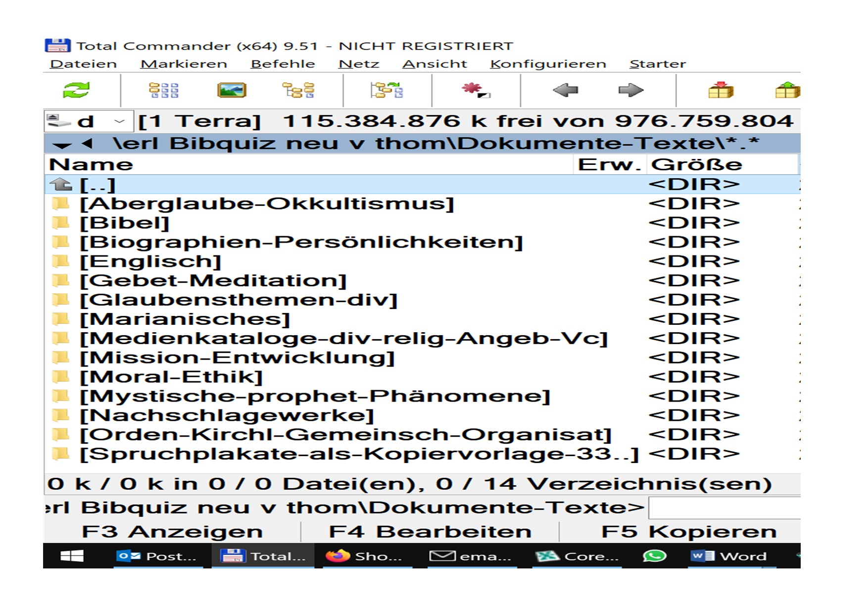Screen dimensions: 868x614
Task: Open the synchronize directories tree icon
Action: [386, 90]
